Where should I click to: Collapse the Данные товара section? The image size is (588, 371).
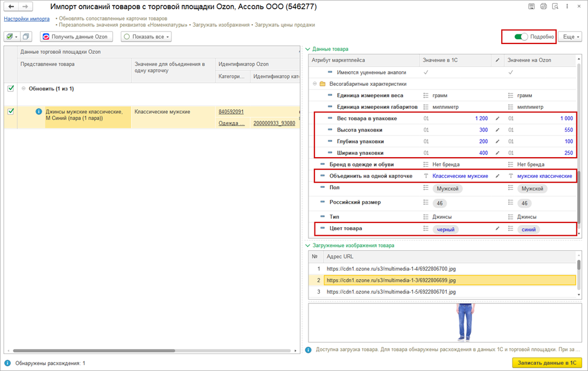(x=308, y=50)
